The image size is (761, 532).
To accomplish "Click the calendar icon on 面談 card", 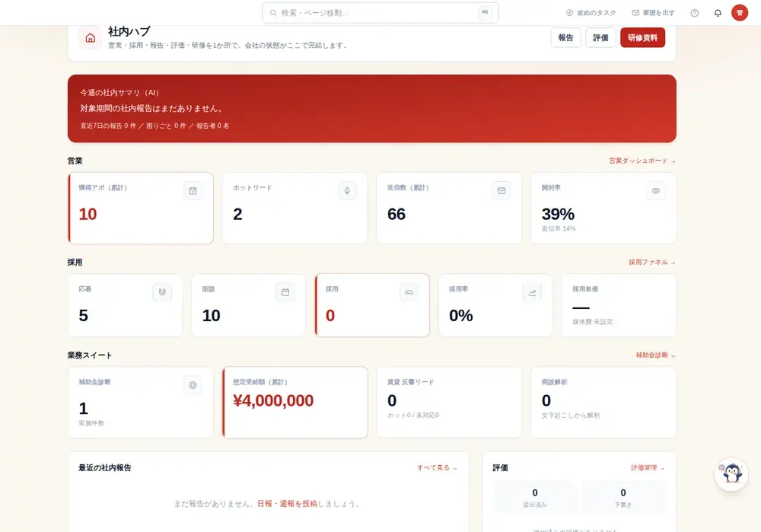I will 285,292.
